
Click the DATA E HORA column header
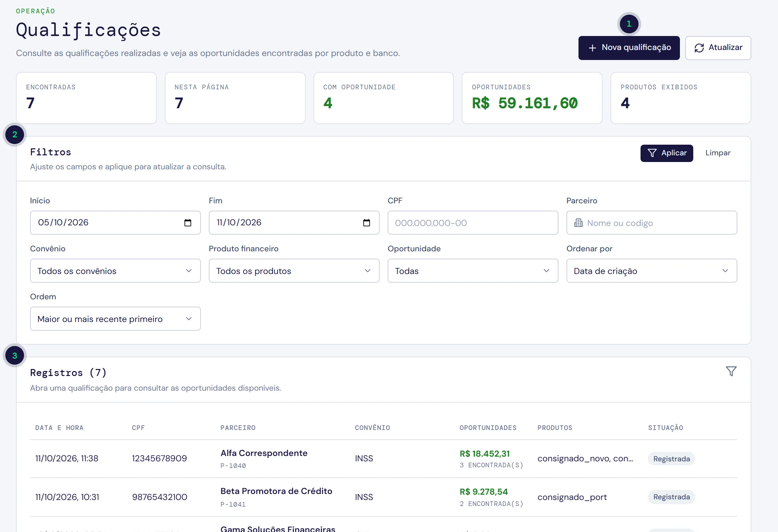(x=59, y=428)
